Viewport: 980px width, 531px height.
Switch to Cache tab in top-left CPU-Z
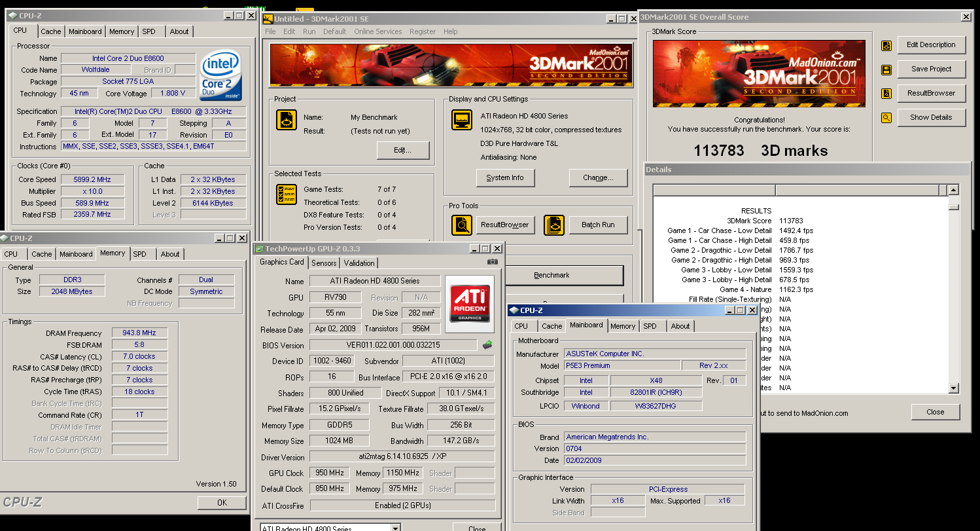[x=50, y=31]
